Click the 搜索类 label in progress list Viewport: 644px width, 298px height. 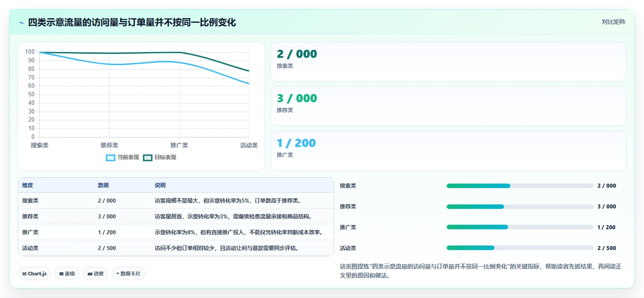click(x=348, y=186)
